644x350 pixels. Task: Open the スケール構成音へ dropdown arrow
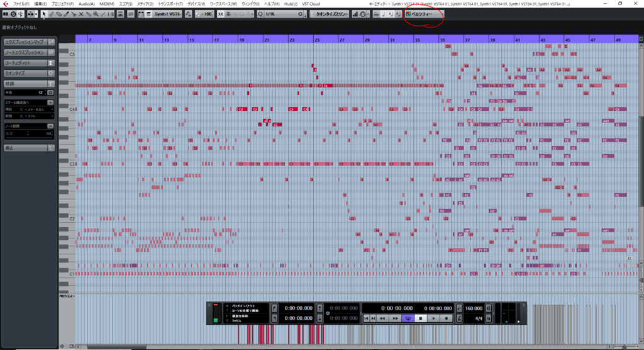pyautogui.click(x=50, y=103)
